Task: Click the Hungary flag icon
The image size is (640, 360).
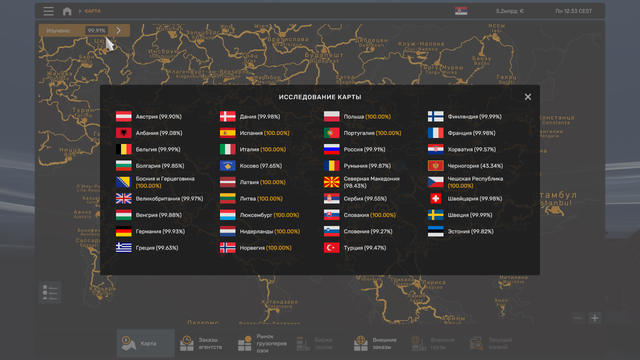Action: tap(124, 215)
